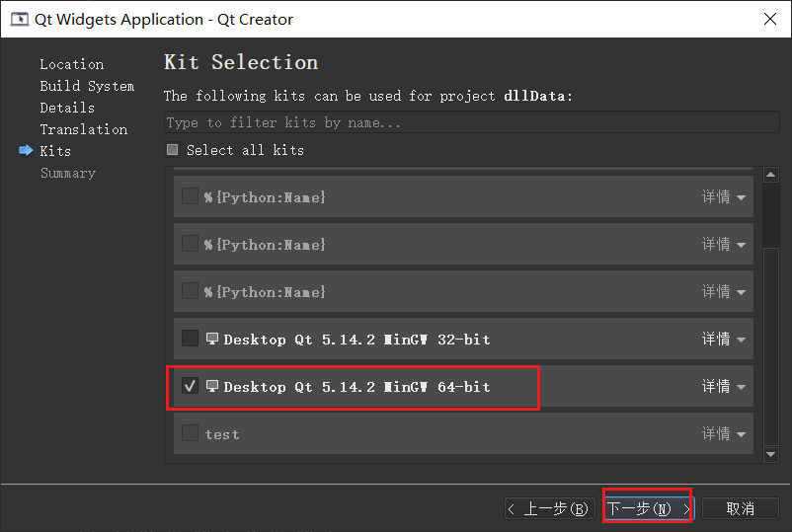Cancel the wizard with 取消
792x532 pixels.
(741, 508)
